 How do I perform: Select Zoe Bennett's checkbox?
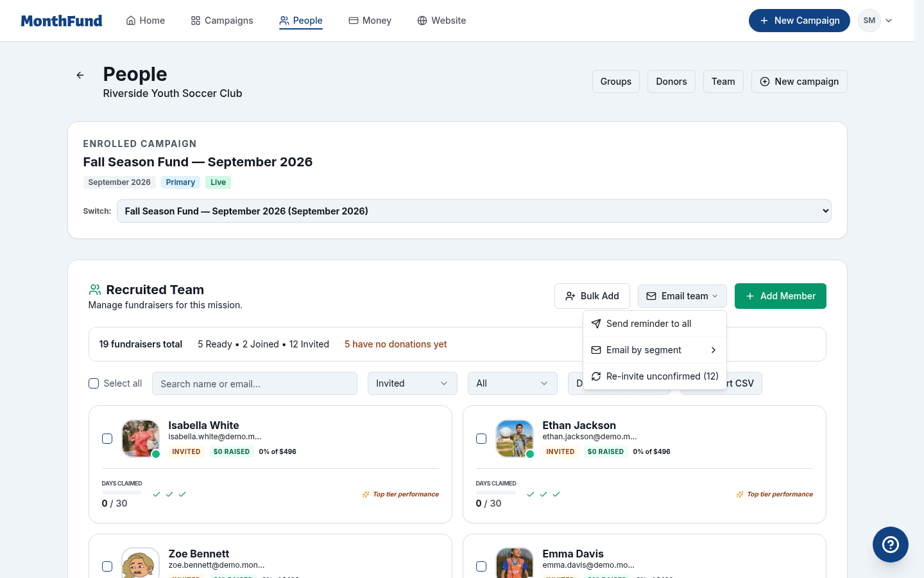click(107, 566)
